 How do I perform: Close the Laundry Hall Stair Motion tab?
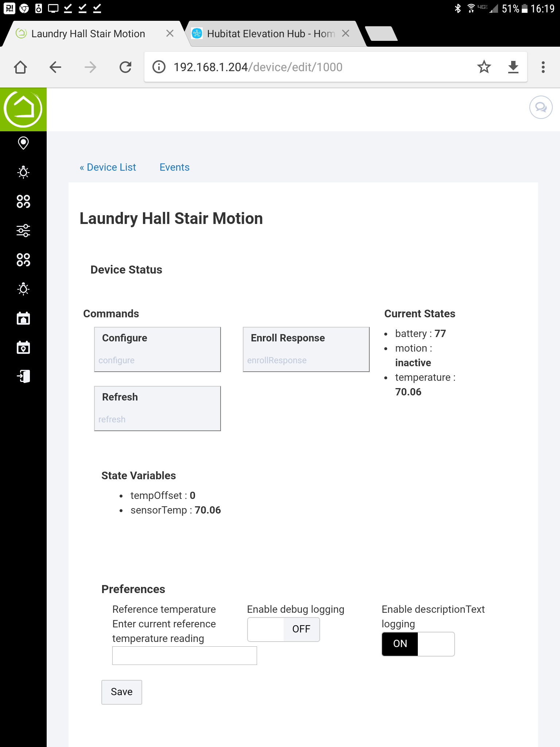(x=170, y=34)
